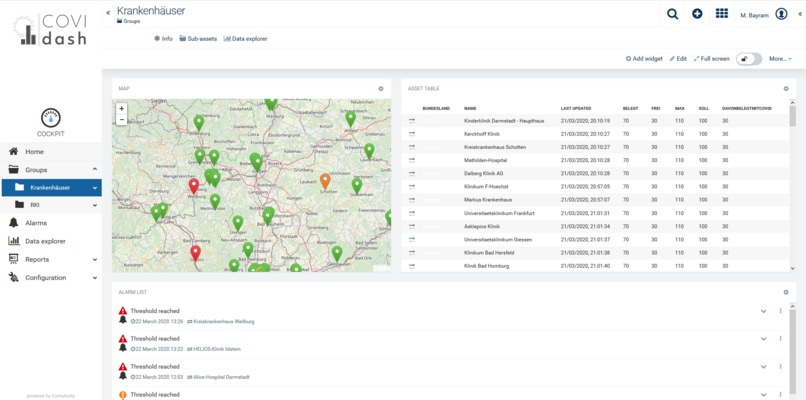Collapse the right drawer arrow
This screenshot has height=400, width=806.
(800, 14)
